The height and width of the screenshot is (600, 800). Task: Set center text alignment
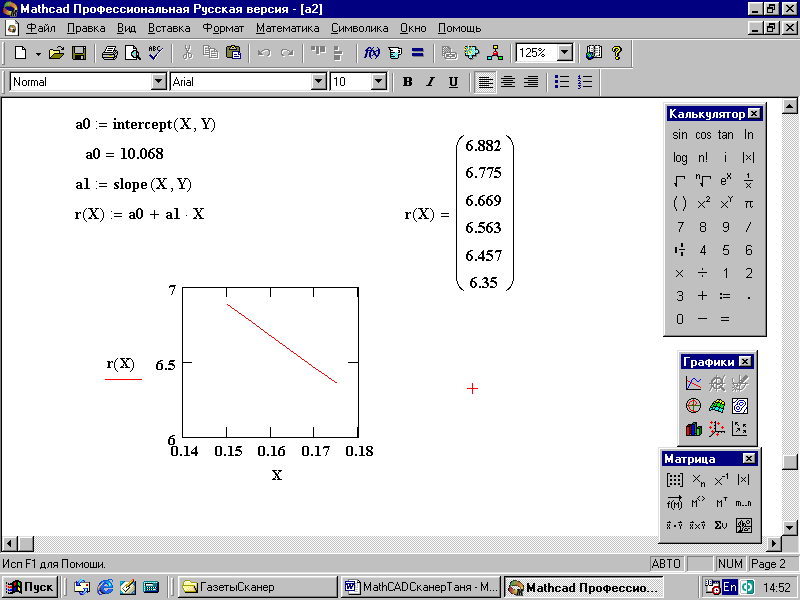[x=508, y=82]
